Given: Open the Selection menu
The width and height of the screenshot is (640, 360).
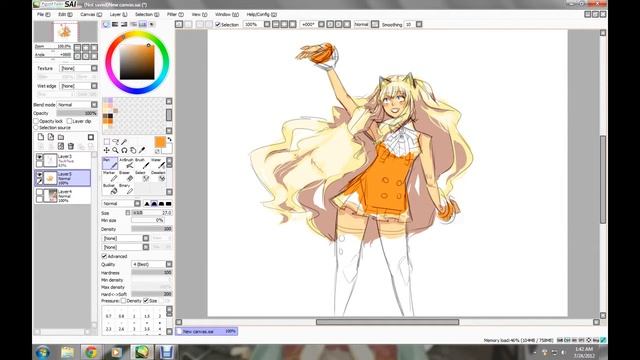Looking at the screenshot, I should (x=147, y=14).
